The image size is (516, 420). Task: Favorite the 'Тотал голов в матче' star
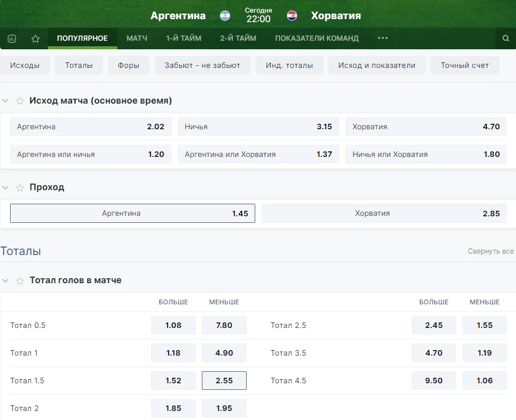click(20, 281)
